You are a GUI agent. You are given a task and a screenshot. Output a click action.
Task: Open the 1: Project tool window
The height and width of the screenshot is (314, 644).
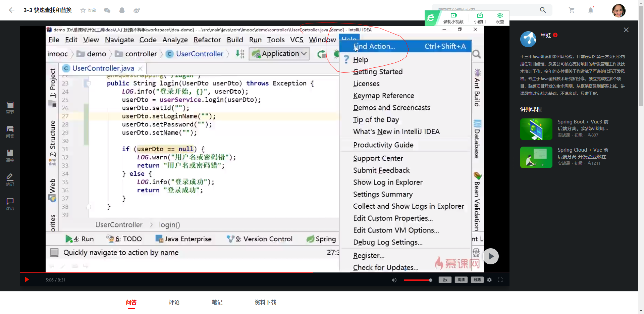pos(52,87)
